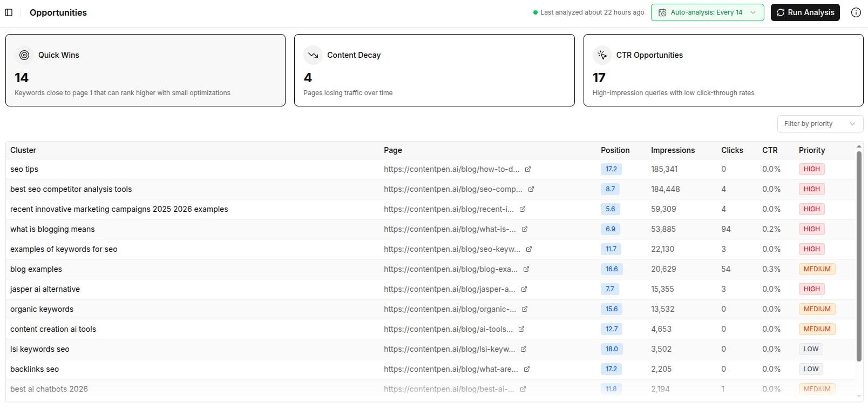This screenshot has height=408, width=868.
Task: Open the info icon at top right
Action: (856, 12)
